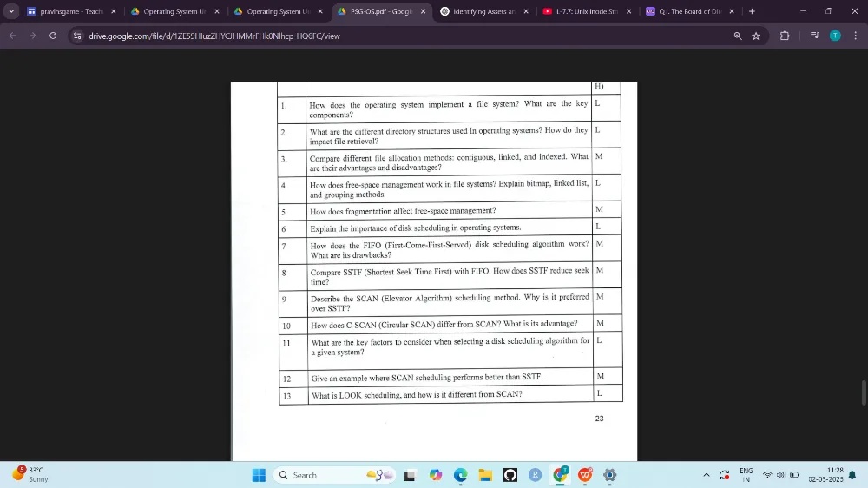
Task: Click the zoom magnifier icon in address bar
Action: (738, 36)
